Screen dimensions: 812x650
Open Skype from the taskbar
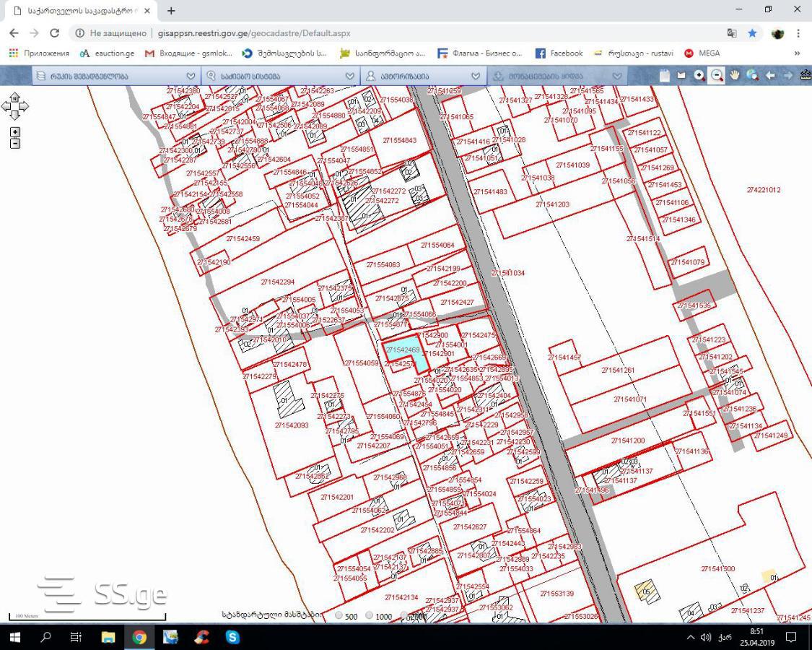point(232,637)
